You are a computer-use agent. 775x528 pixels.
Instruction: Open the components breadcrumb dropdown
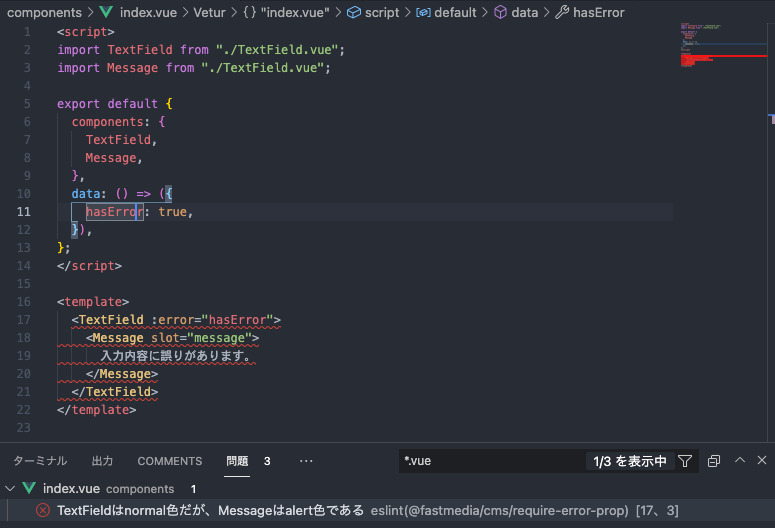[44, 12]
